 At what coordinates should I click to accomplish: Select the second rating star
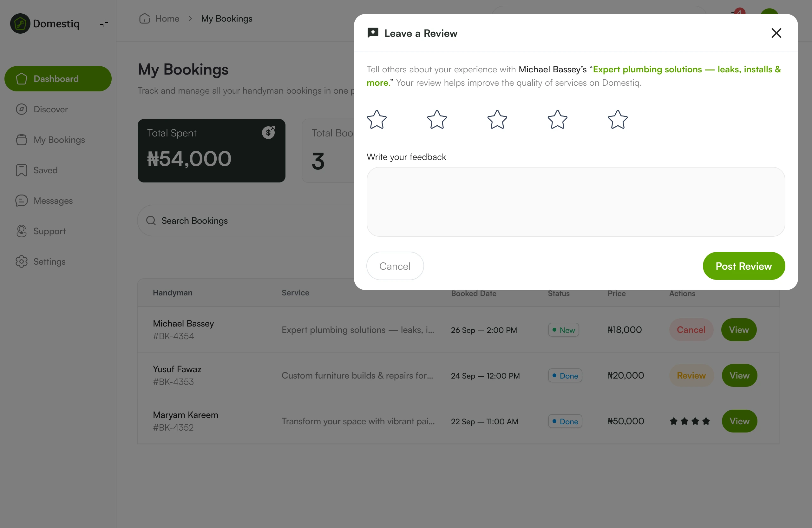pos(437,119)
